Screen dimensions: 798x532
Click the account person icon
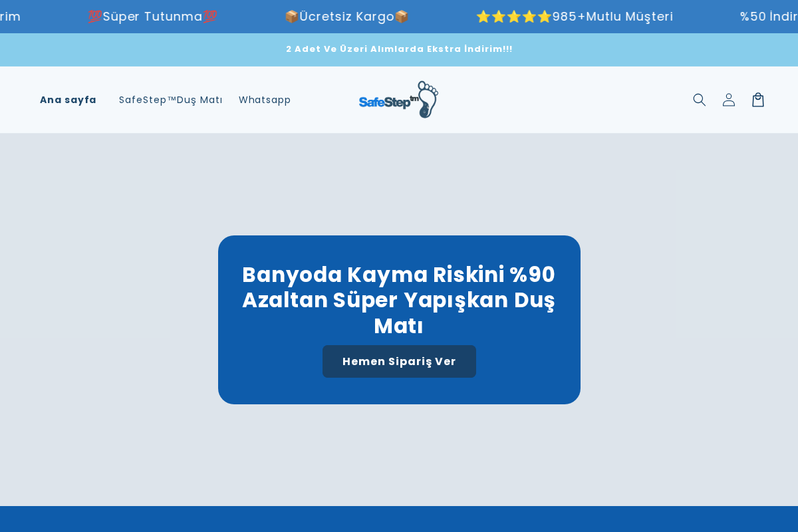[728, 99]
